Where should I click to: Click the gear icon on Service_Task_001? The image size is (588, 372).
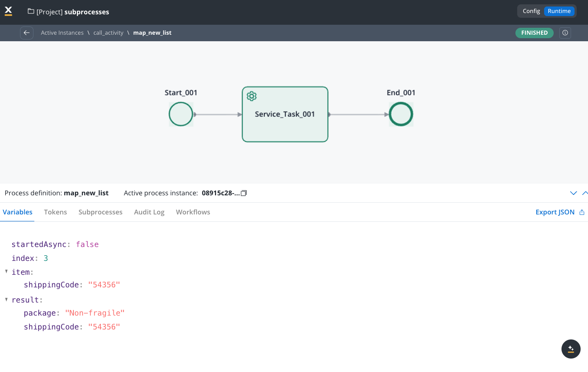point(251,96)
